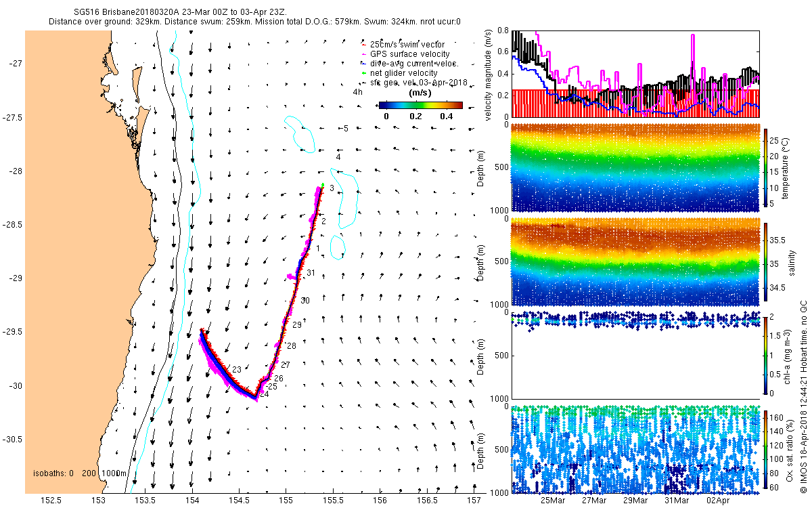This screenshot has height=508, width=812.
Task: Click the 'GPS surface velocity' legend entry
Action: [x=410, y=54]
